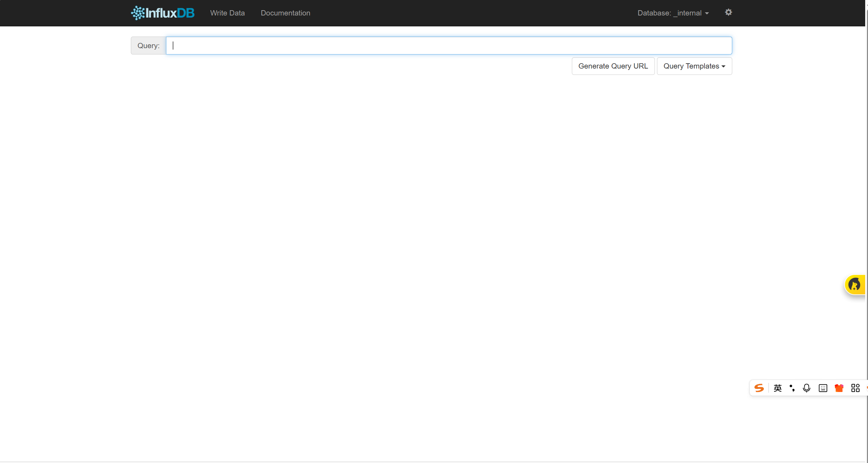
Task: Open the settings gear icon
Action: pos(728,13)
